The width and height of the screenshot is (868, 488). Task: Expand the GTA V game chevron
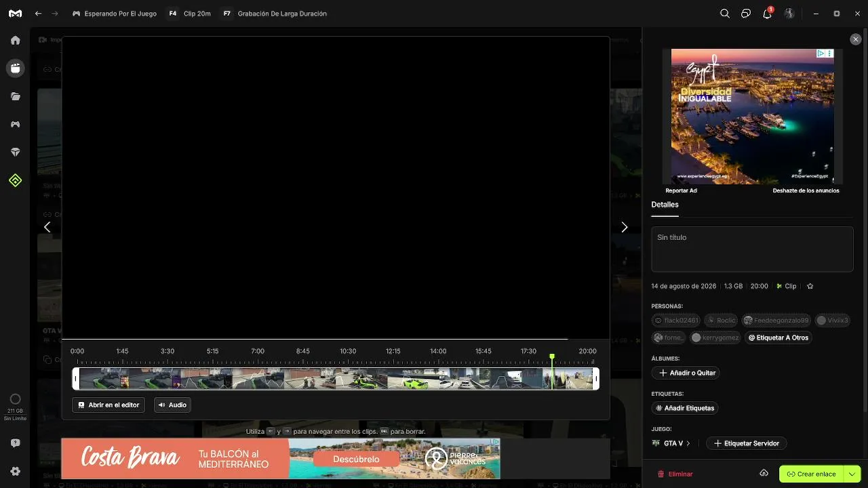click(x=688, y=443)
